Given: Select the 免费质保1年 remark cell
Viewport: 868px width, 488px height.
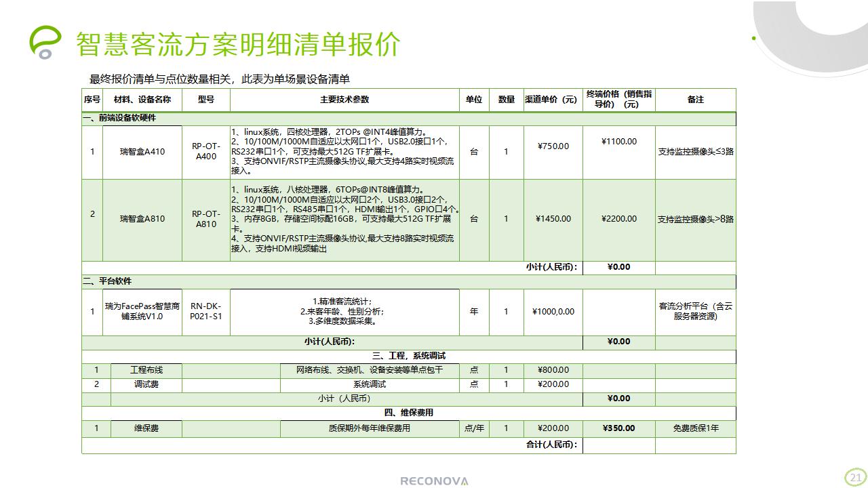Looking at the screenshot, I should coord(695,428).
